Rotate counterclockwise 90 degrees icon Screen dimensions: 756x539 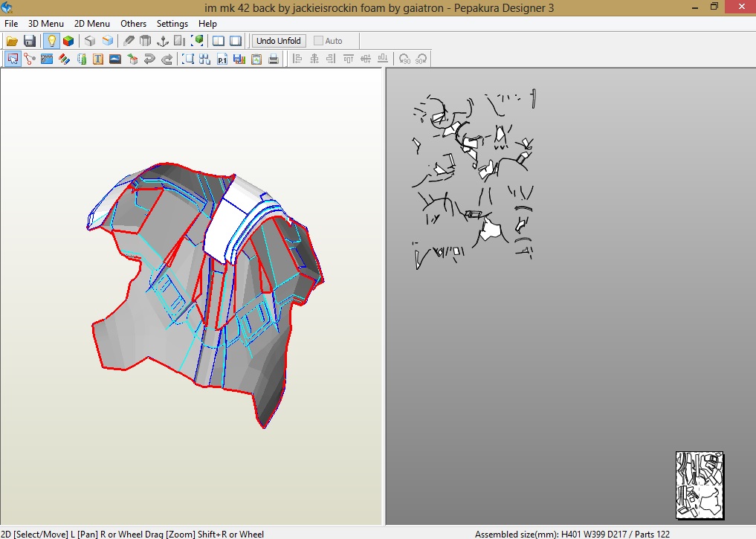pyautogui.click(x=404, y=59)
